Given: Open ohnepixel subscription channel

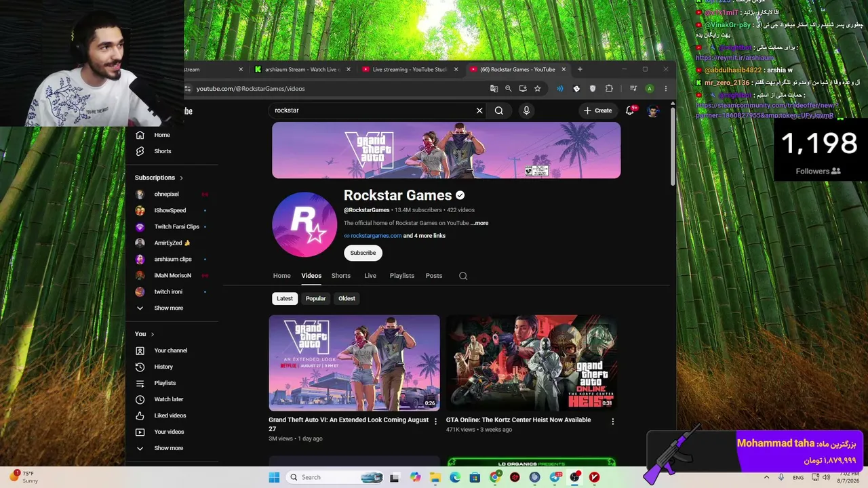Looking at the screenshot, I should 167,195.
